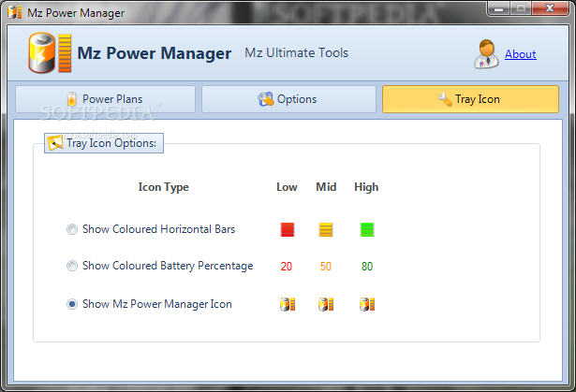Click the title bar battery app icon
Viewport: 576px width, 392px height.
click(15, 12)
